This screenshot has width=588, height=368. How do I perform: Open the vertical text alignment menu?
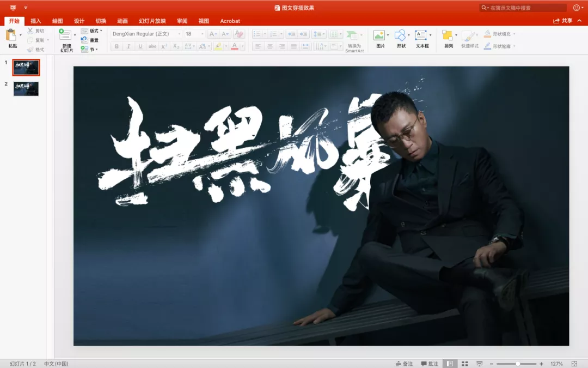pyautogui.click(x=336, y=46)
